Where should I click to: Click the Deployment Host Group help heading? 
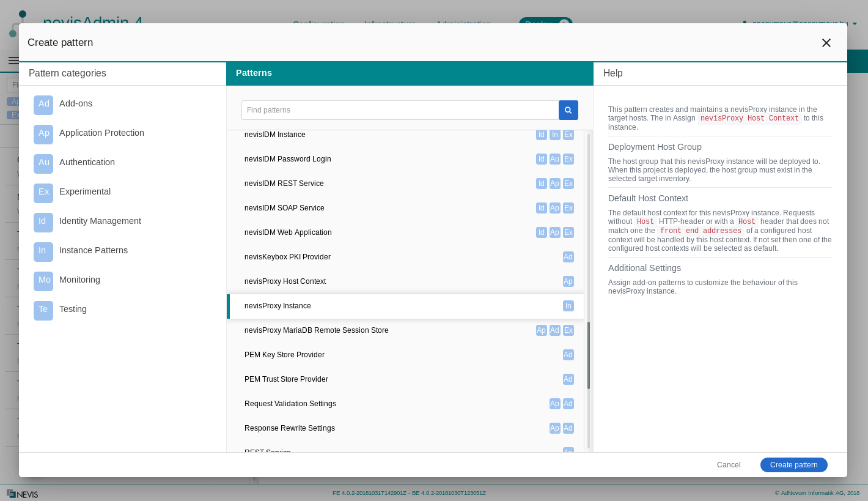(655, 147)
